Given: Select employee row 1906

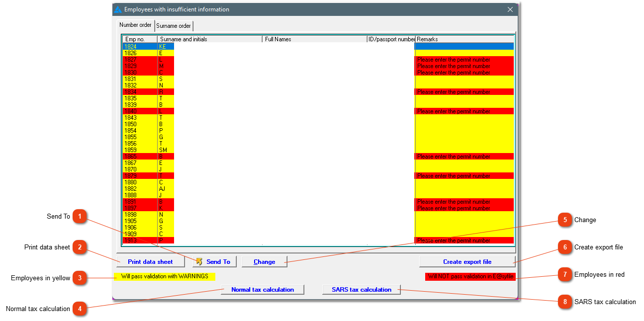Looking at the screenshot, I should (x=318, y=227).
